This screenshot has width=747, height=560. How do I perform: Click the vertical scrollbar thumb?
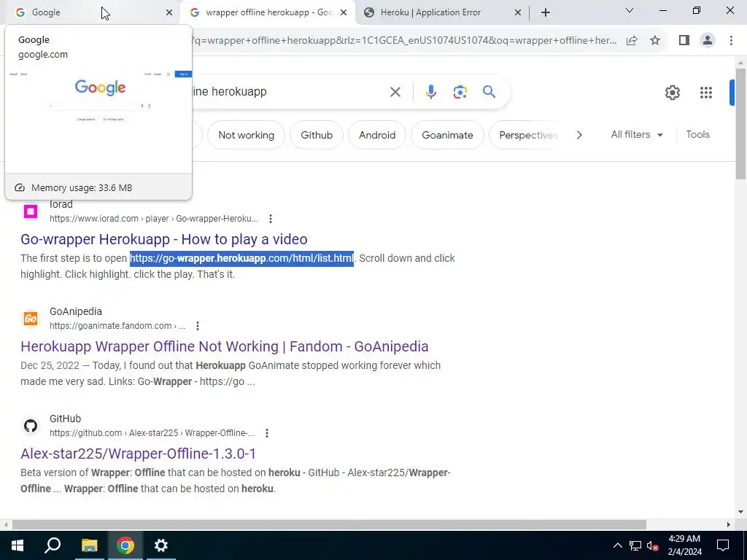pos(740,124)
